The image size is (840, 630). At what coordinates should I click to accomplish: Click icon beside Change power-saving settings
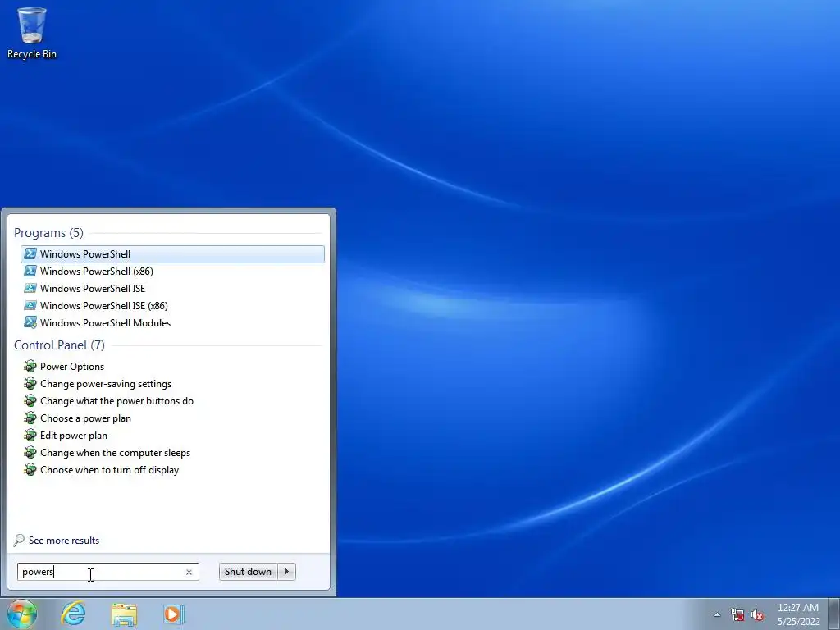30,384
